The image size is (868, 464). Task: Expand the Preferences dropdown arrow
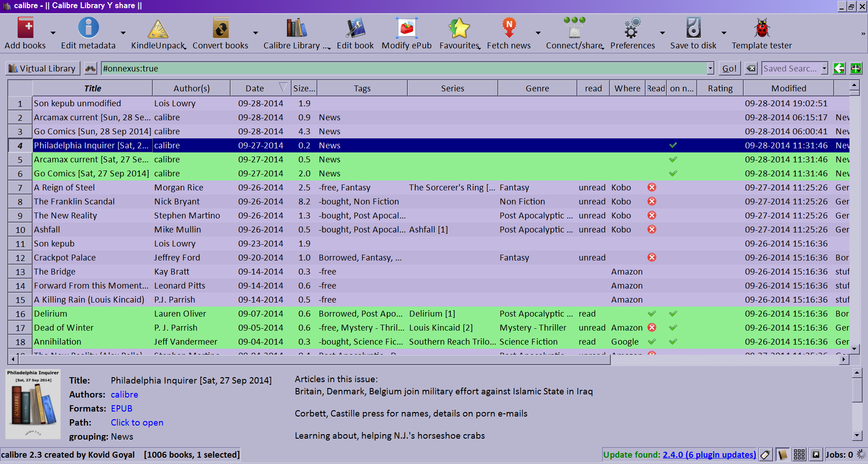(x=662, y=33)
